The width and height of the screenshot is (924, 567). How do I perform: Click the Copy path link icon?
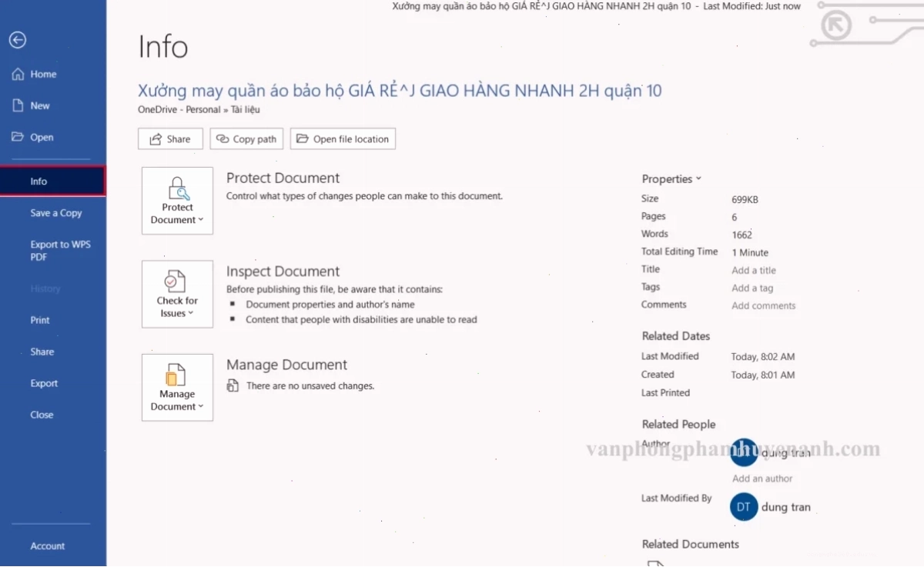(223, 139)
